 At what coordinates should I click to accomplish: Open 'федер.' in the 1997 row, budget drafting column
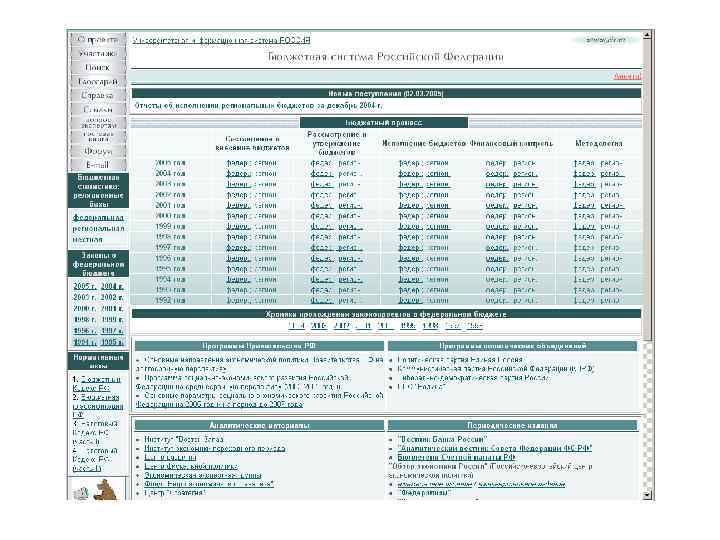[x=238, y=248]
